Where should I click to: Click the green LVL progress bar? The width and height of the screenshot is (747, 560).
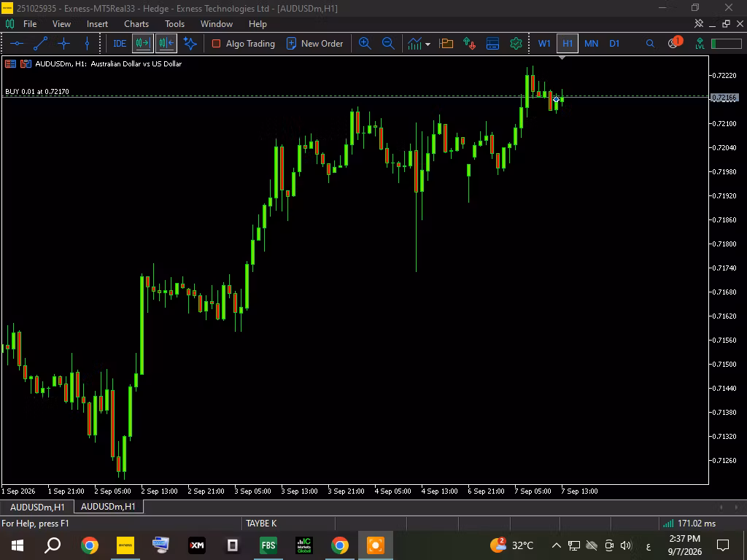pyautogui.click(x=727, y=43)
